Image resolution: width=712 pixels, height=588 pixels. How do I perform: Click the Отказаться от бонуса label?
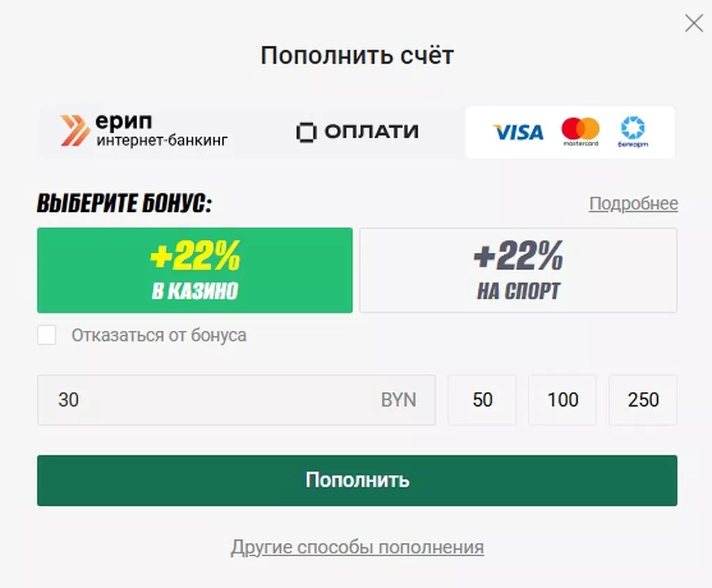[x=159, y=336]
